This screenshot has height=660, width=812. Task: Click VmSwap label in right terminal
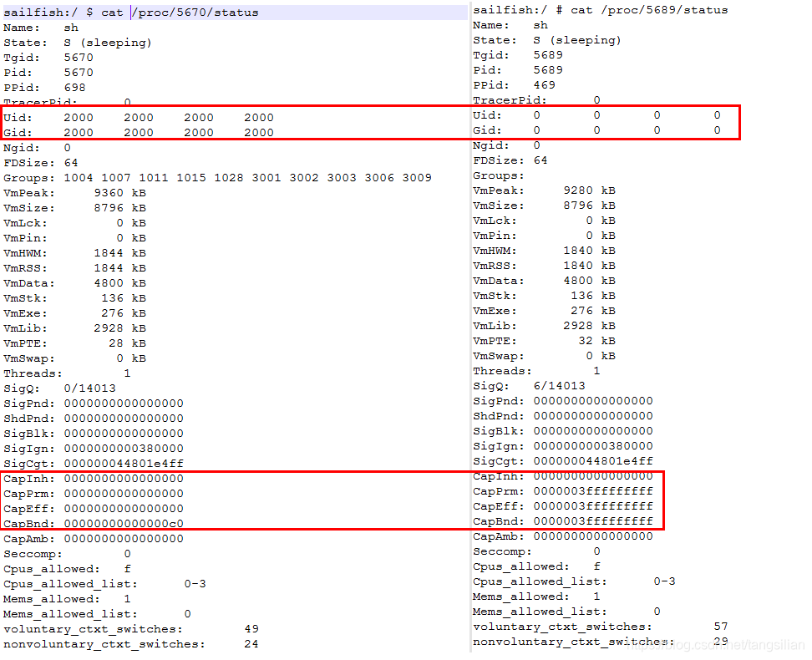coord(498,355)
